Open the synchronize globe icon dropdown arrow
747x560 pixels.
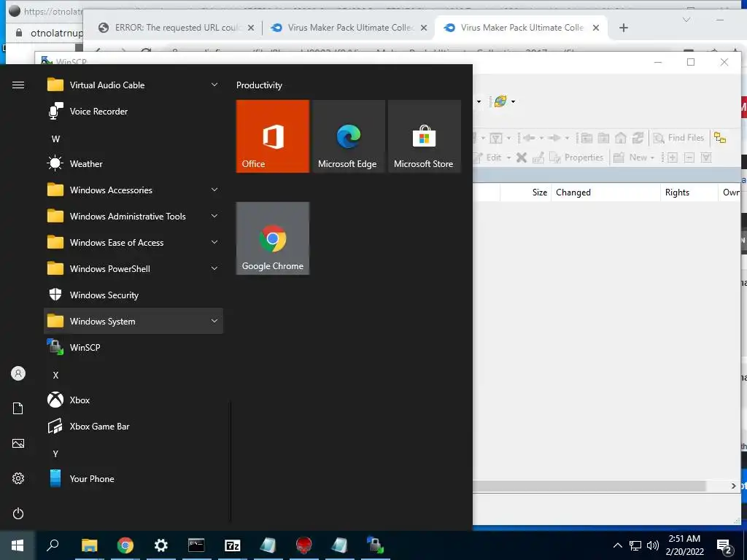[x=513, y=101]
